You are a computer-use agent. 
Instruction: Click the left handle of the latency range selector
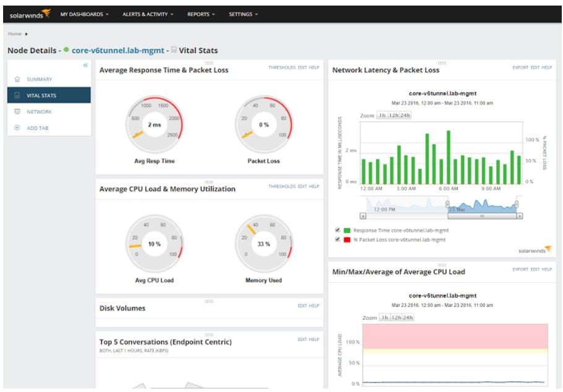click(x=447, y=204)
